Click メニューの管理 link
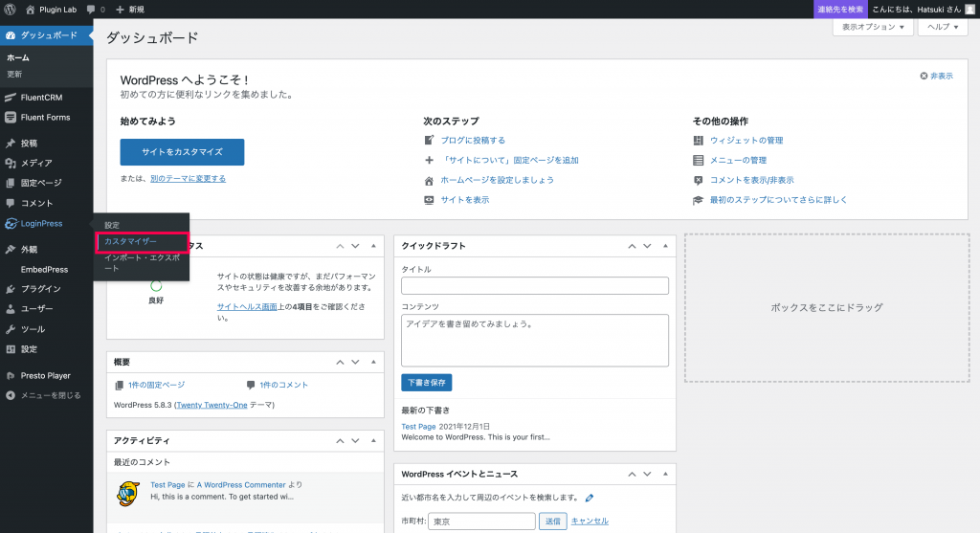980x533 pixels. (738, 161)
